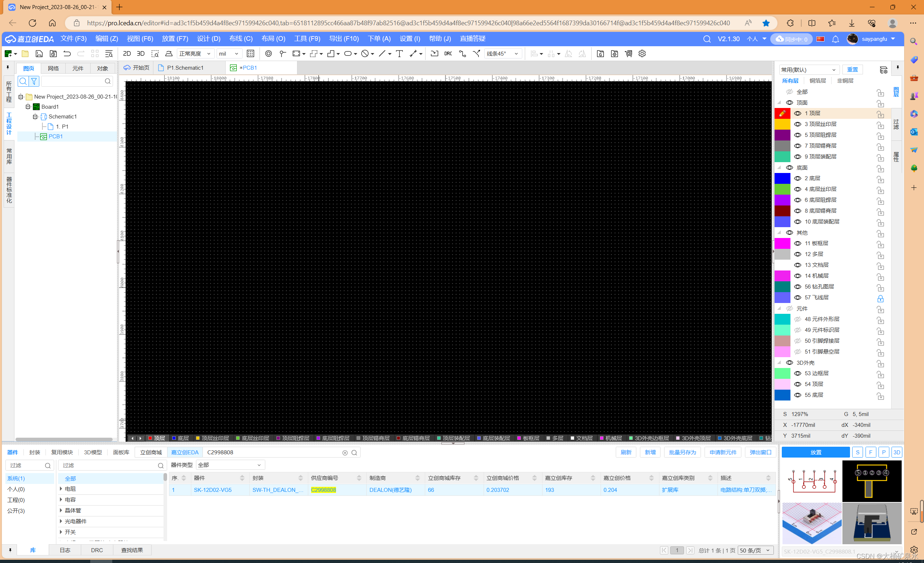Open the toolbar settings gear icon
The height and width of the screenshot is (563, 924).
click(x=642, y=54)
